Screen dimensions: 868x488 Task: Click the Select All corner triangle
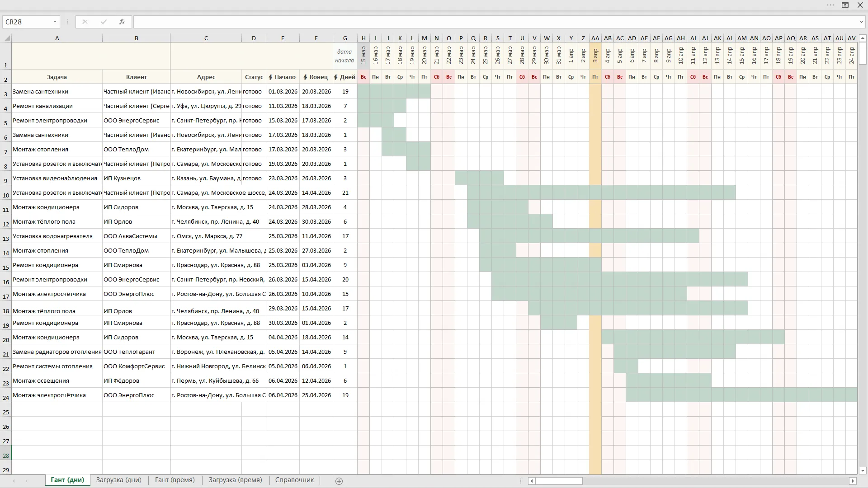(x=7, y=38)
